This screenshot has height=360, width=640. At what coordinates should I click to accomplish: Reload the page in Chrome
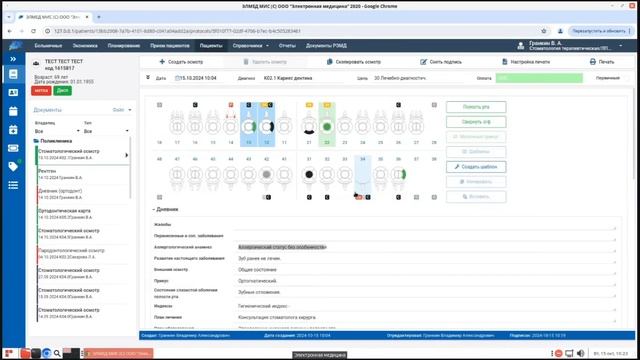pos(33,31)
